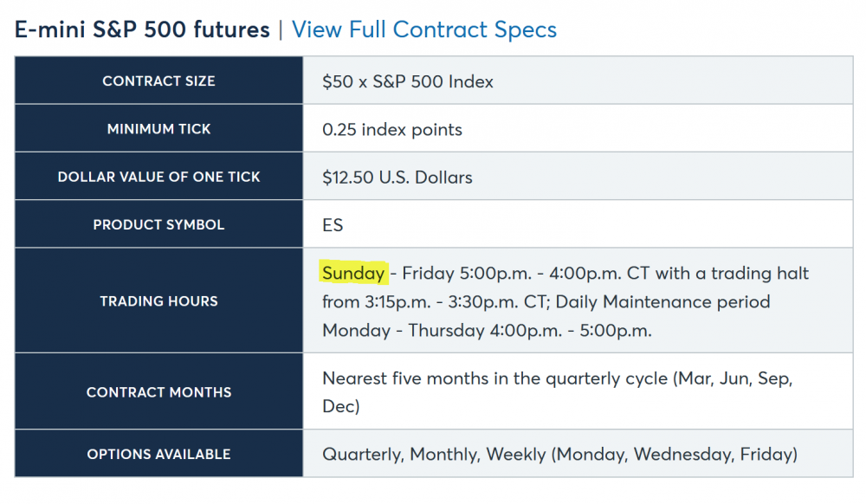Click the $12.50 U.S. Dollars value
This screenshot has height=504, width=866.
tap(397, 178)
